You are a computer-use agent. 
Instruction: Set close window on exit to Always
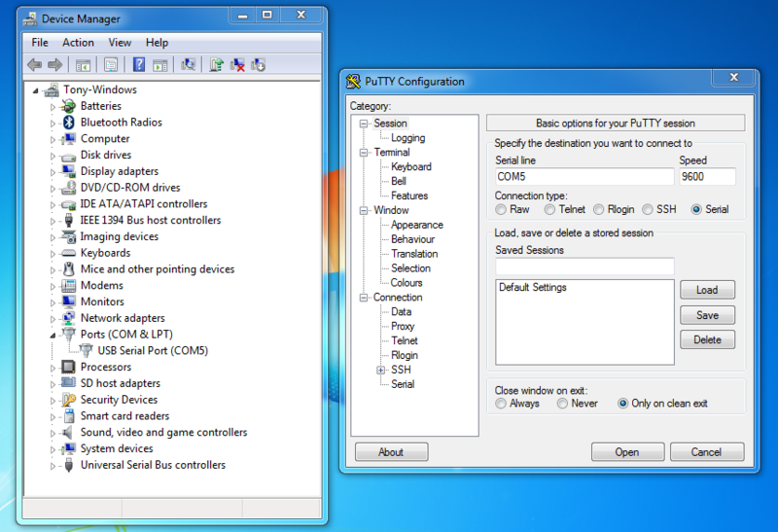(x=501, y=403)
